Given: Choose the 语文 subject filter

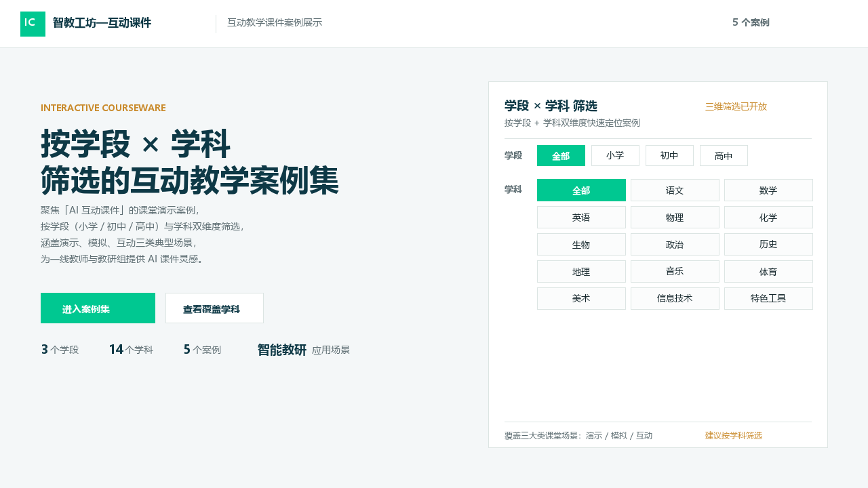Looking at the screenshot, I should click(x=675, y=190).
